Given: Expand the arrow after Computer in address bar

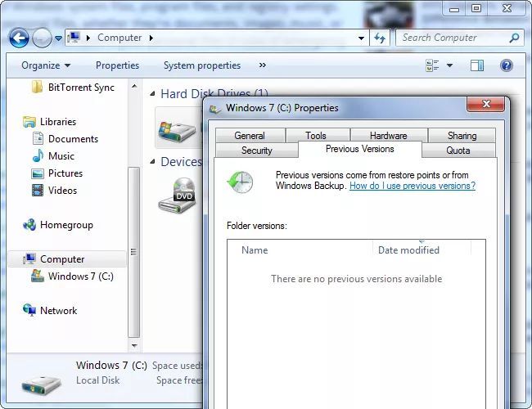Looking at the screenshot, I should coord(151,38).
